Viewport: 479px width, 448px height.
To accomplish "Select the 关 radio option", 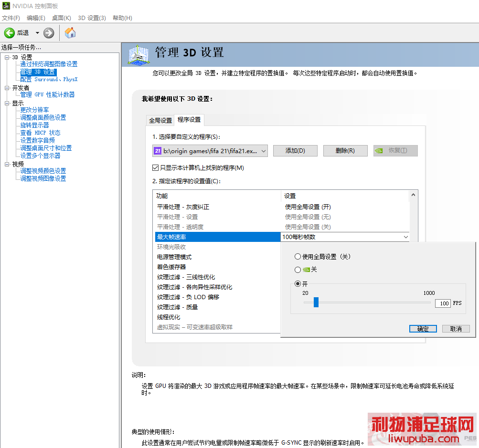I will point(298,270).
